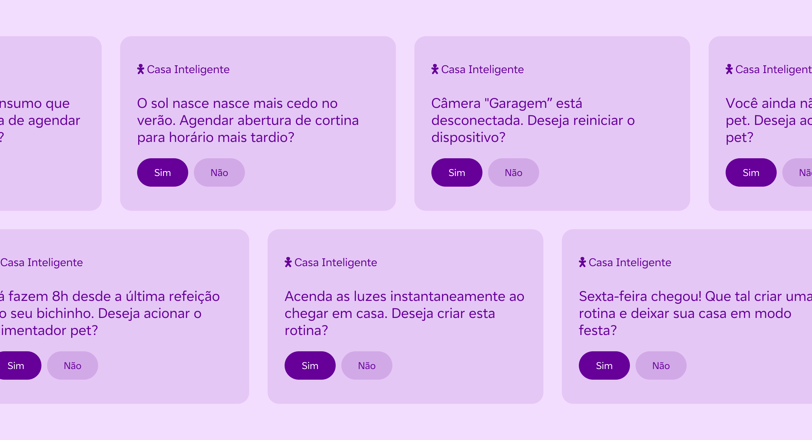Select the 'Acenda as luzes' suggestion text
This screenshot has height=440, width=812.
[404, 313]
